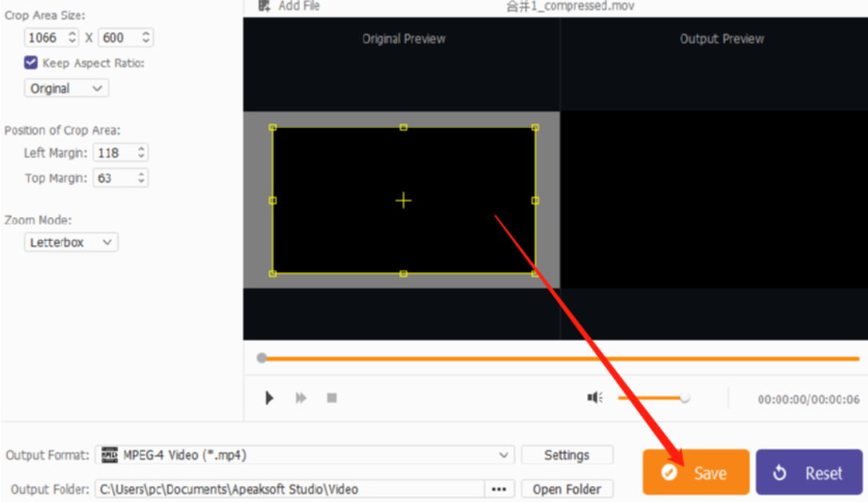Click the Add File label
Viewport: 868px width, 502px height.
tap(299, 6)
